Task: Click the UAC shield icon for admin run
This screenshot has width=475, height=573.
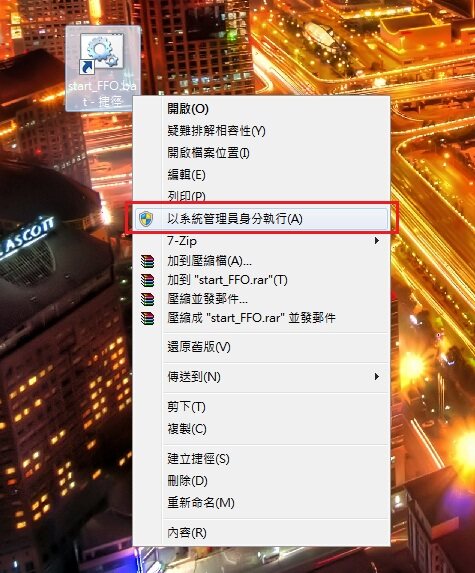Action: [x=146, y=219]
